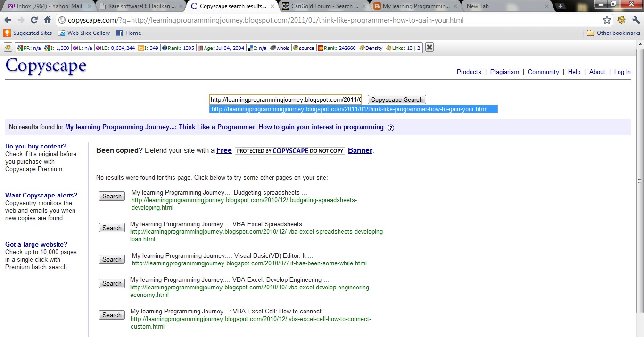Screen dimensions: 644x337
Task: Search the VBA Excel Spreadsheets page
Action: [112, 228]
